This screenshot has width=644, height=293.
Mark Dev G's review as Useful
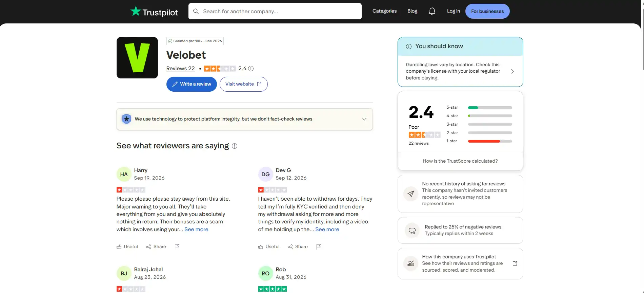[x=269, y=247]
